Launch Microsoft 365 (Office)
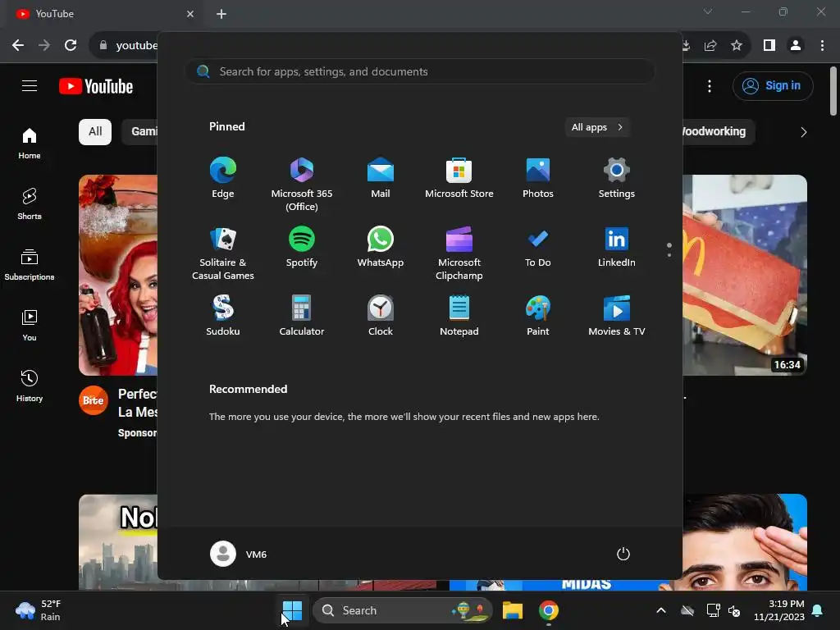Image resolution: width=840 pixels, height=630 pixels. [x=302, y=185]
